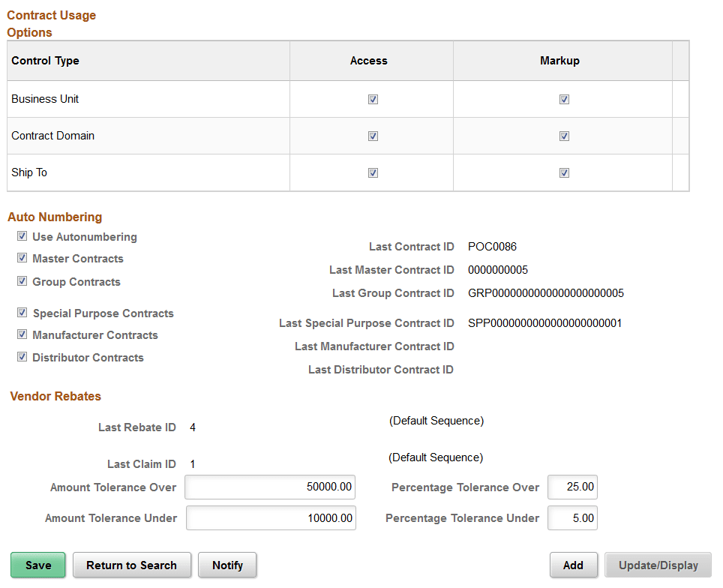Uncheck the Distributor Contracts option
The height and width of the screenshot is (588, 723).
(22, 357)
